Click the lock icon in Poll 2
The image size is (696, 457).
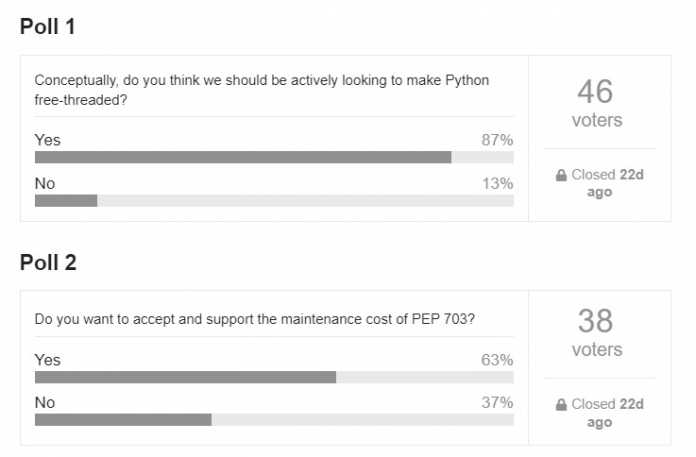click(x=561, y=405)
